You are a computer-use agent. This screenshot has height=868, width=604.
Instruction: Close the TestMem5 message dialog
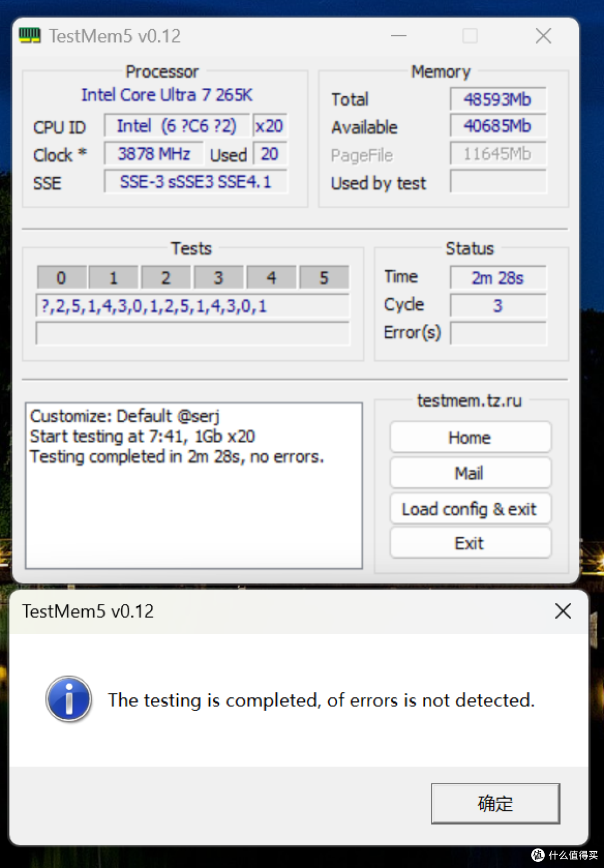click(x=563, y=611)
